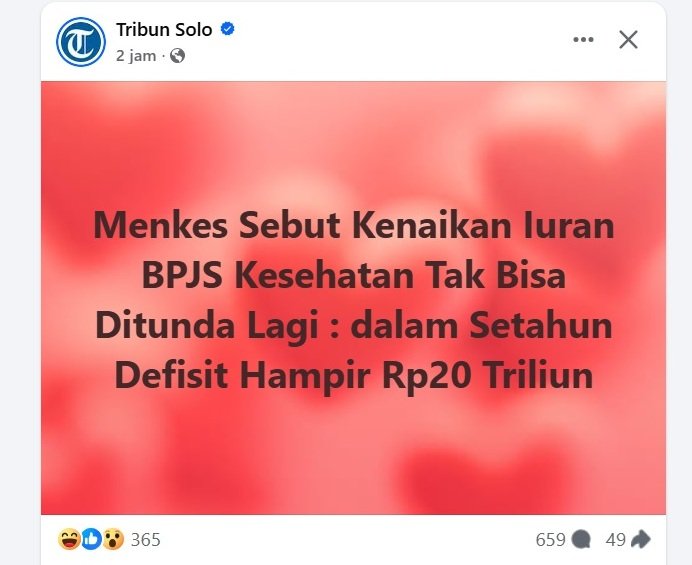Screen dimensions: 692x565
Task: Open the red heart background post image
Action: (354, 298)
